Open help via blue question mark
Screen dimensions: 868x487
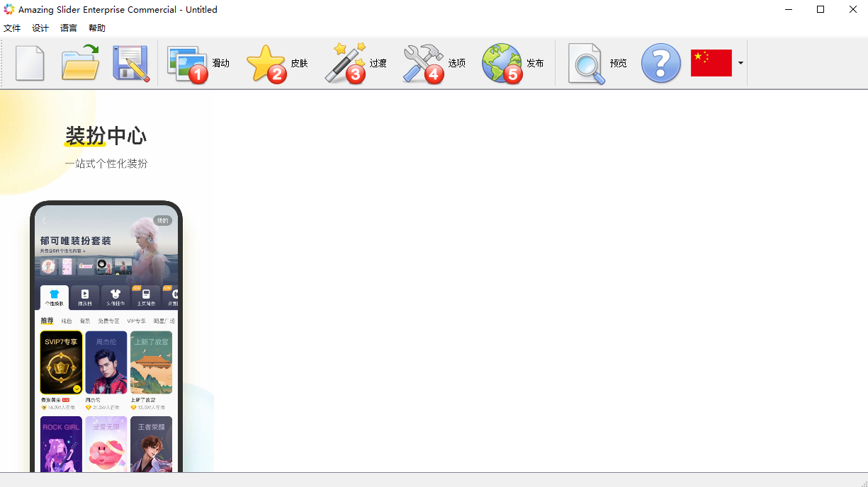pyautogui.click(x=660, y=64)
